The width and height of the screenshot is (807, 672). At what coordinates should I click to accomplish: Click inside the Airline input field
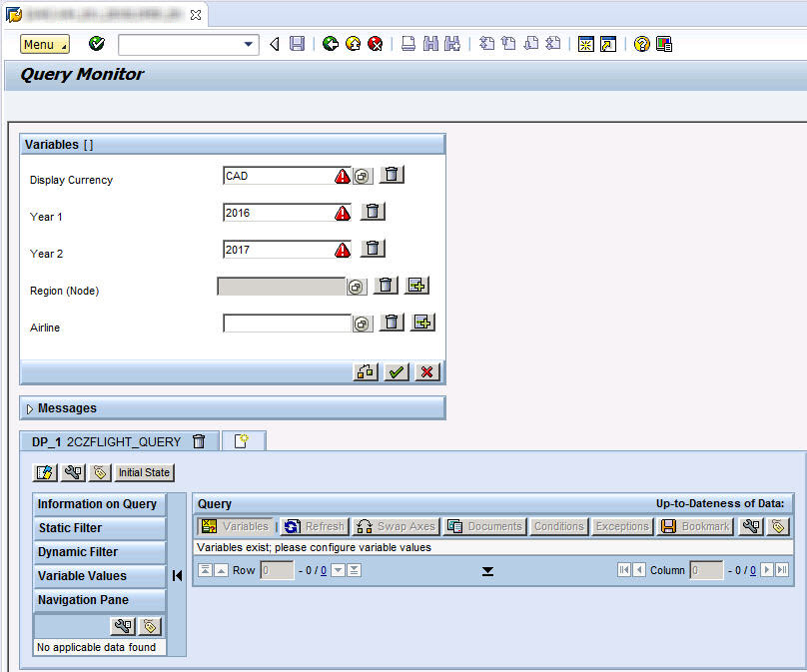[x=285, y=322]
